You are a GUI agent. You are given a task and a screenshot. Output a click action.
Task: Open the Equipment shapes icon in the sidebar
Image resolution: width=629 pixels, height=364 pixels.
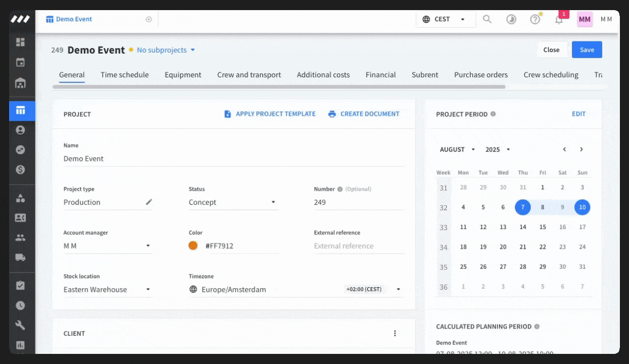(x=20, y=198)
